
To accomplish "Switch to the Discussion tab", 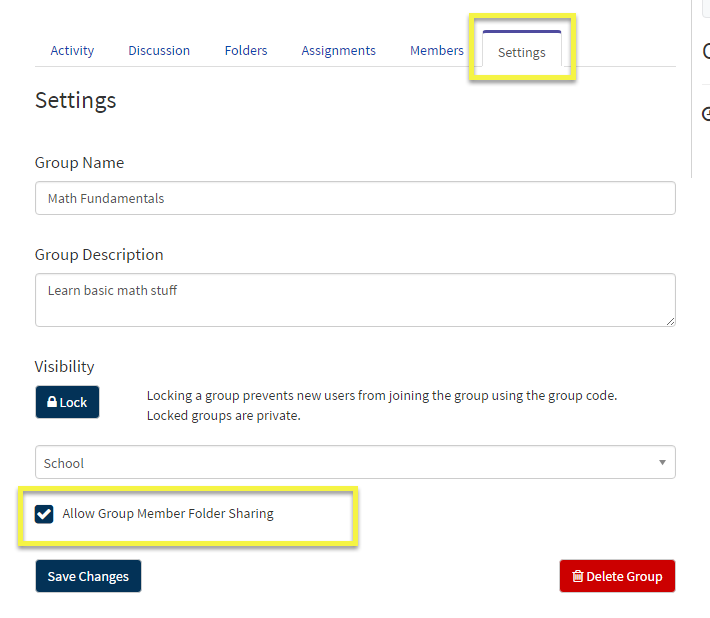I will [159, 50].
